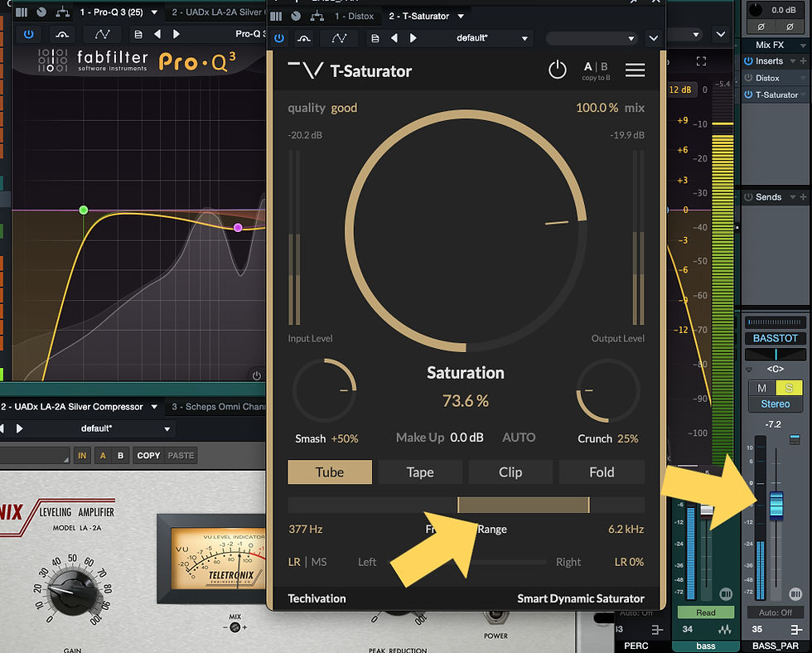Select A preset slot in LA-2A toolbar
This screenshot has height=653, width=812.
[x=103, y=456]
